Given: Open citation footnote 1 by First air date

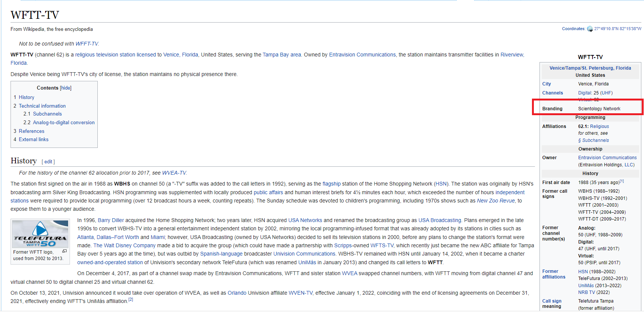Looking at the screenshot, I should coord(622,181).
